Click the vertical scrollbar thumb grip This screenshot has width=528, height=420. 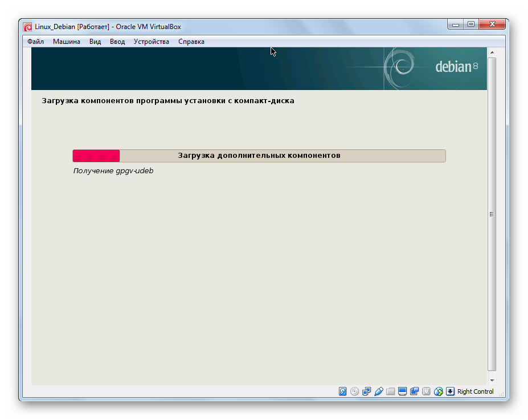(x=492, y=214)
